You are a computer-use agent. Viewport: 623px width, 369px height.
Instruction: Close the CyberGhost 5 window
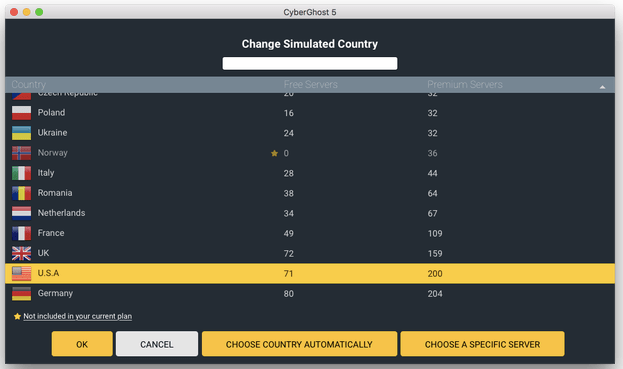point(14,12)
